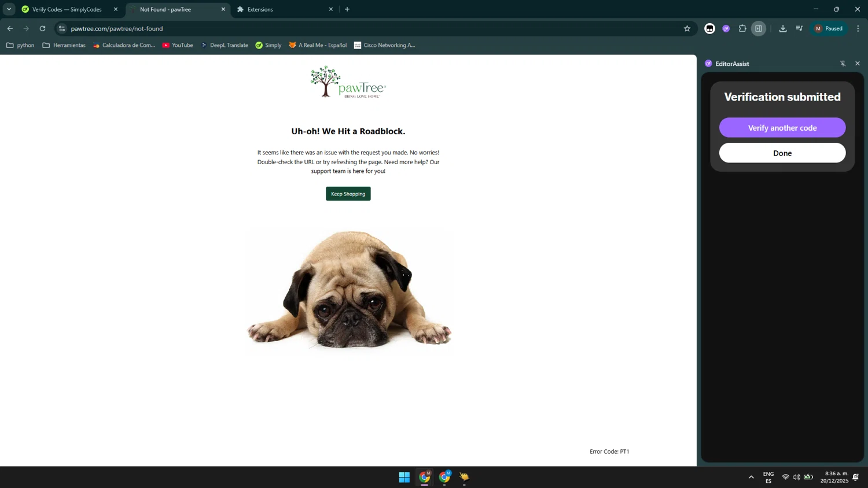
Task: Open the Simply bookmark
Action: (269, 45)
